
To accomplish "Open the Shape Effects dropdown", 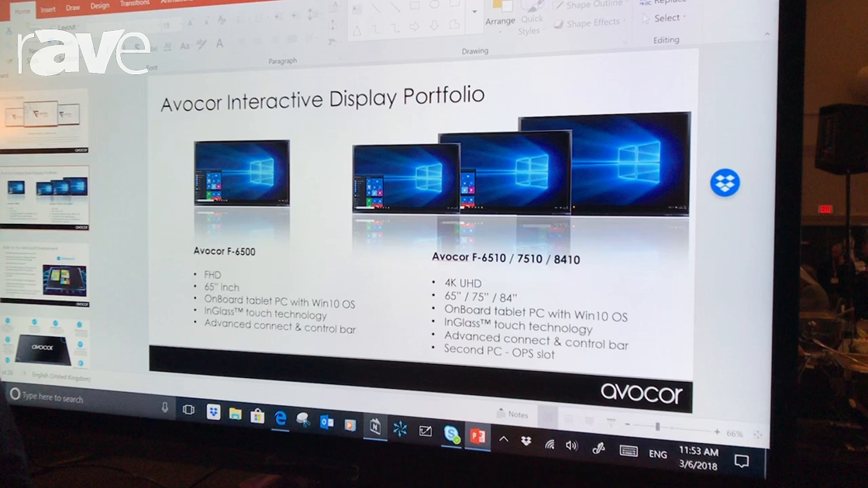I will point(590,23).
